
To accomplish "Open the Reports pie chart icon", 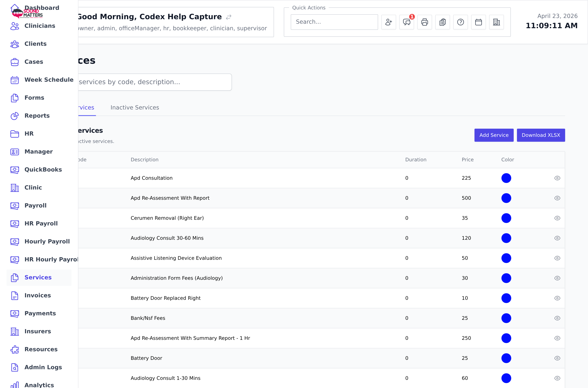I will pyautogui.click(x=14, y=116).
